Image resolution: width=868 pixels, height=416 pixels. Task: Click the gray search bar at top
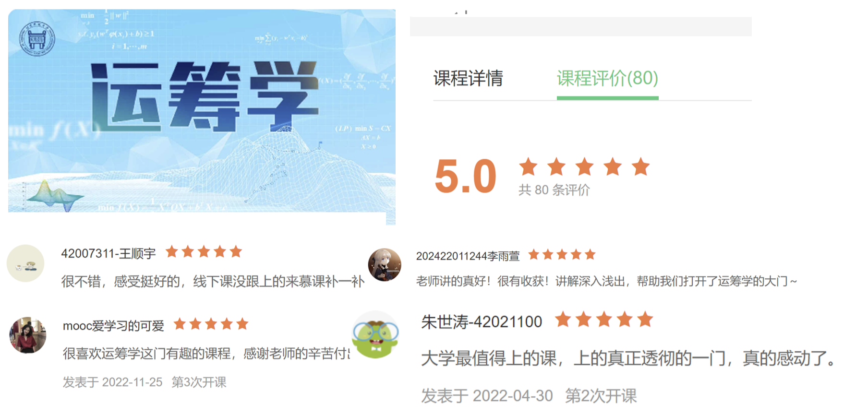click(580, 26)
